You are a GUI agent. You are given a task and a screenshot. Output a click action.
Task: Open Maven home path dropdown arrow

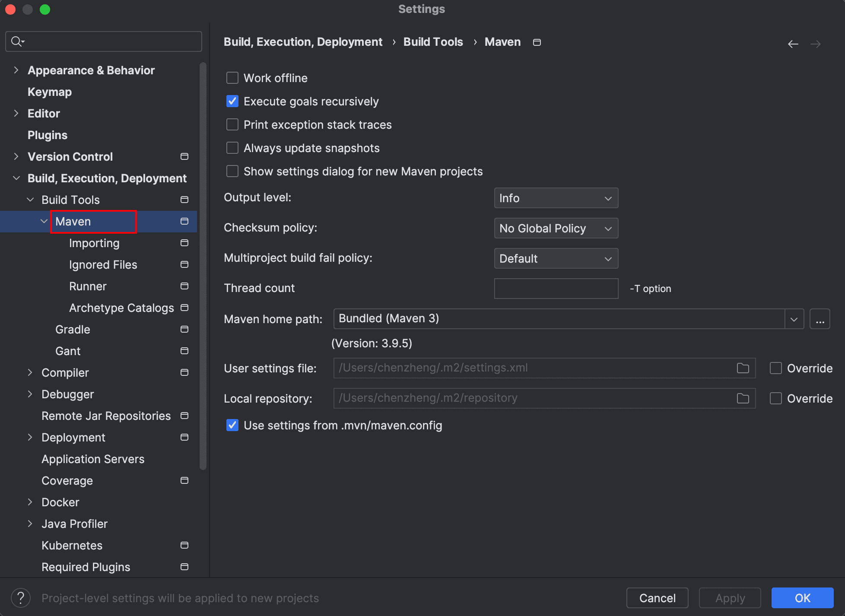pos(794,319)
